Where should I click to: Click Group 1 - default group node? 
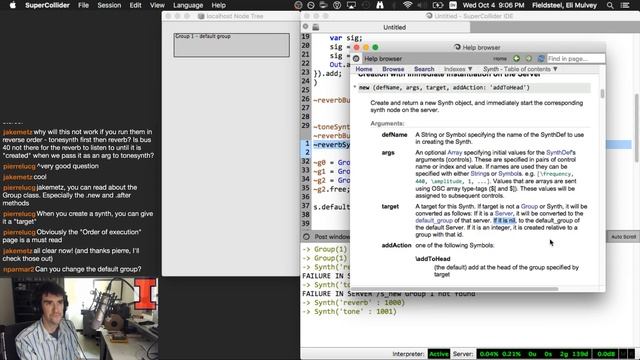click(231, 45)
